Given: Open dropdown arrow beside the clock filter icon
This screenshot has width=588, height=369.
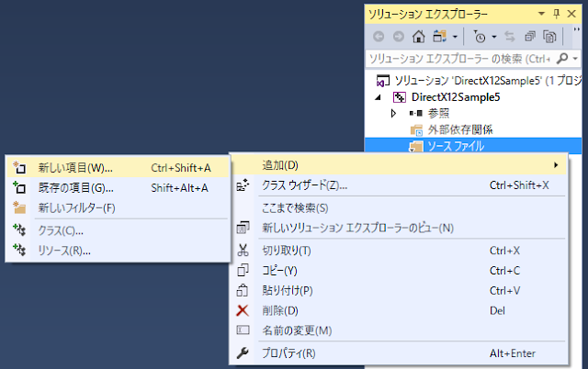Looking at the screenshot, I should [494, 37].
